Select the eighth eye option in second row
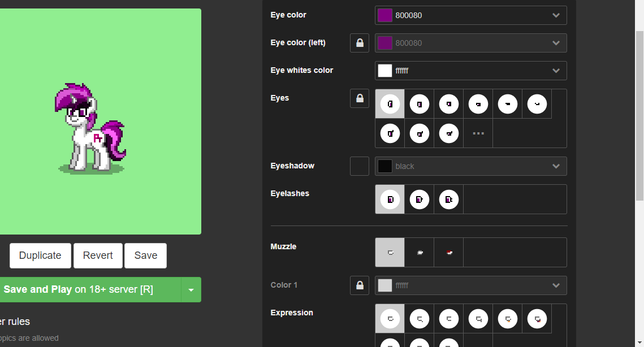Viewport: 644px width, 347px height. [x=420, y=133]
